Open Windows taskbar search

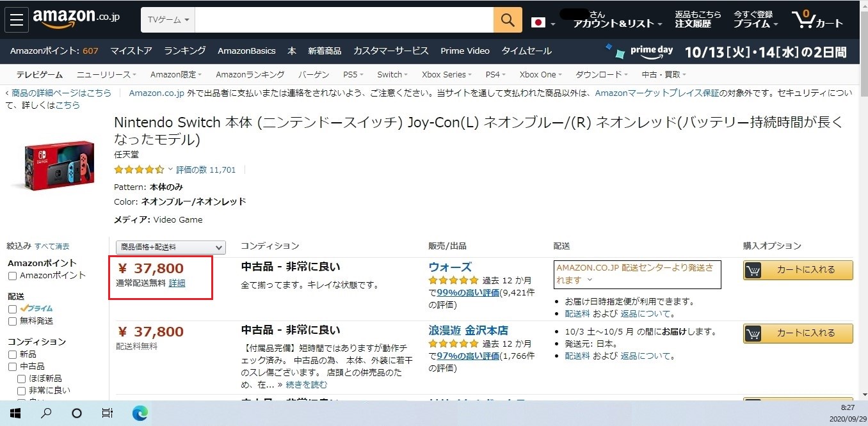click(x=46, y=413)
